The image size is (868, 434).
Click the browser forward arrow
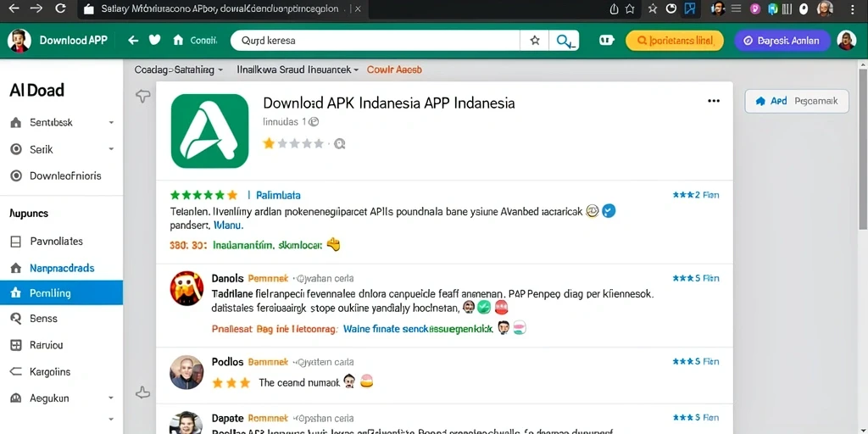[x=36, y=8]
